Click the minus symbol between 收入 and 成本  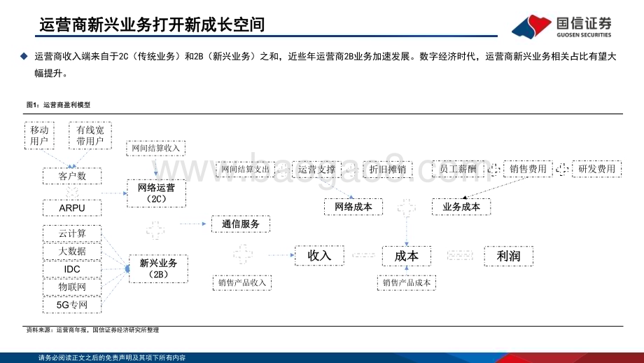[x=363, y=255]
